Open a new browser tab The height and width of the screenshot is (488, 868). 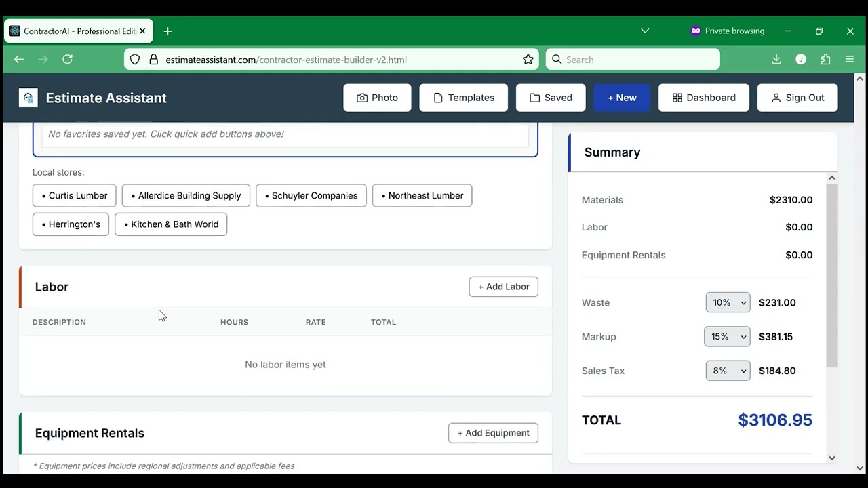[167, 31]
